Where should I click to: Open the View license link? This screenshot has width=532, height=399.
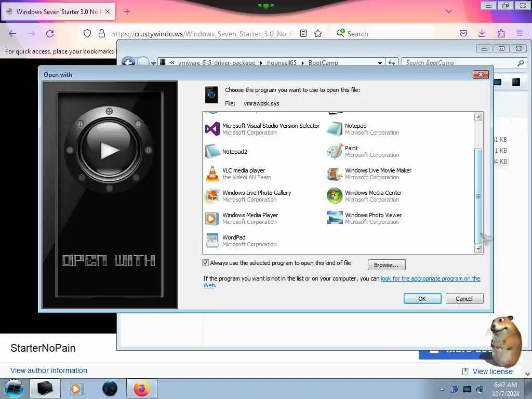[x=493, y=371]
